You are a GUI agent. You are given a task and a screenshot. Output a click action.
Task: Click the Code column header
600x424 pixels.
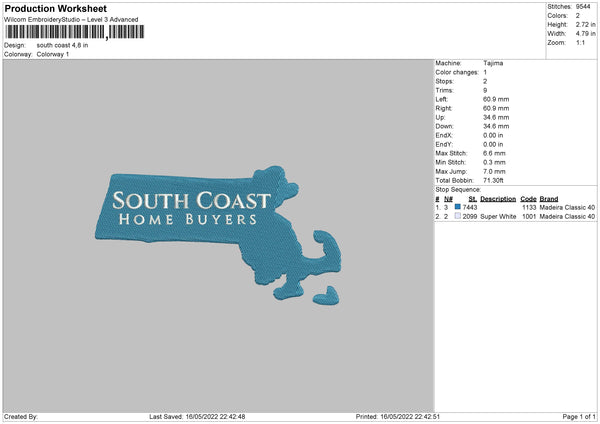[528, 199]
